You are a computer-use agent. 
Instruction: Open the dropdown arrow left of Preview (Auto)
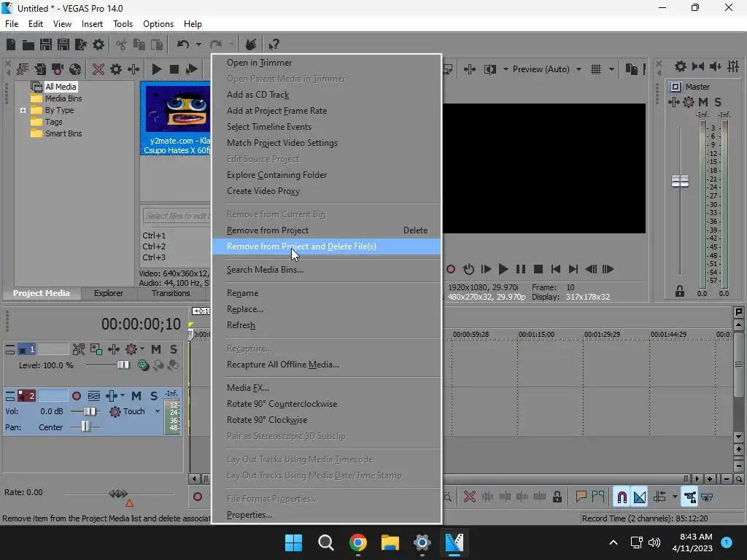(x=506, y=69)
